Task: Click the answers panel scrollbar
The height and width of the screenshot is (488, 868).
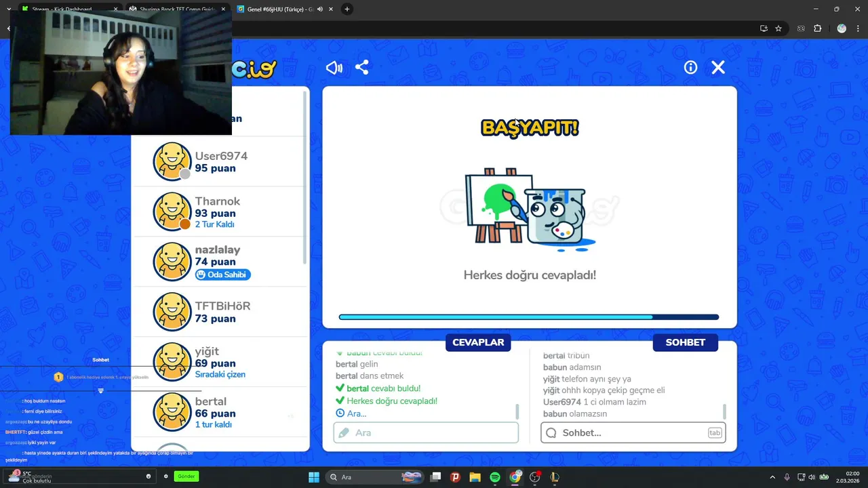Action: 517,411
